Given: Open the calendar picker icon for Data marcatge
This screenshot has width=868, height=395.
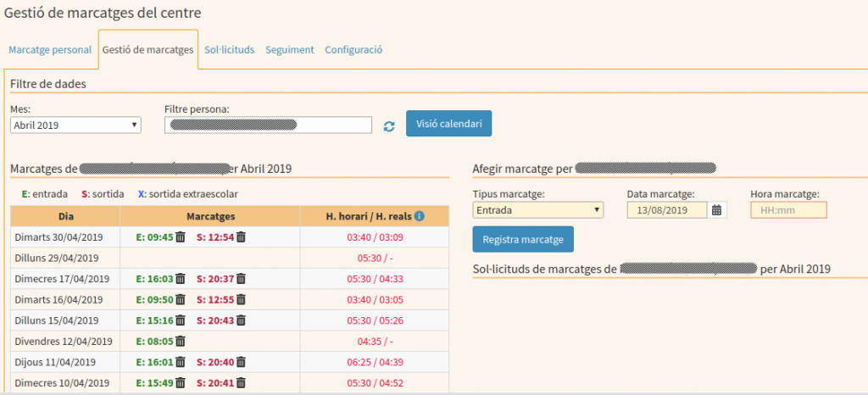Looking at the screenshot, I should click(x=717, y=210).
